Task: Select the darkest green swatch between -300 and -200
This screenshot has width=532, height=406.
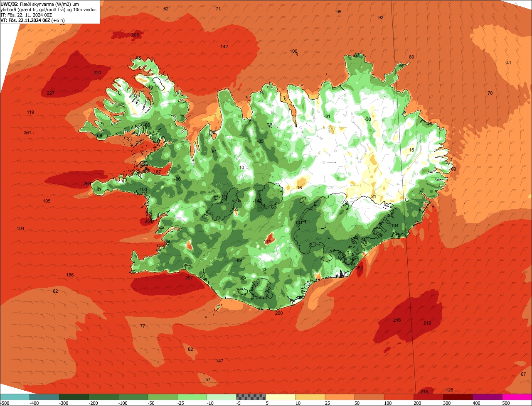Action: click(x=74, y=397)
